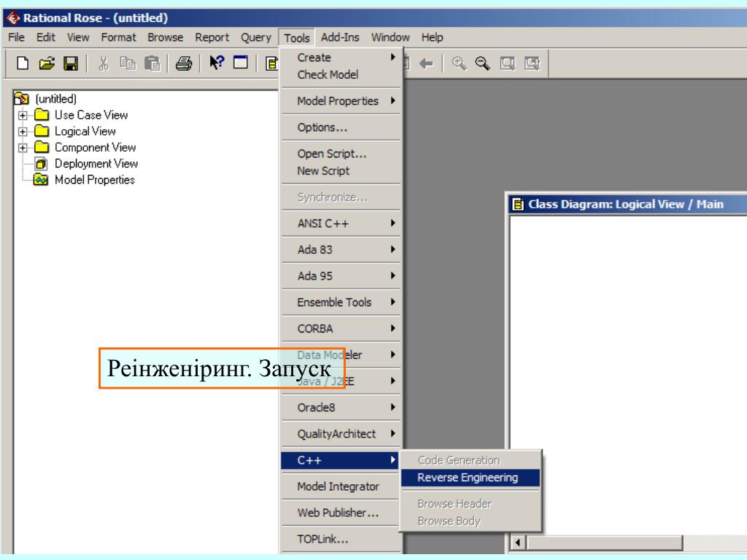Click the Rational Rose title bar icon
Viewport: 747px width, 560px height.
coord(13,18)
